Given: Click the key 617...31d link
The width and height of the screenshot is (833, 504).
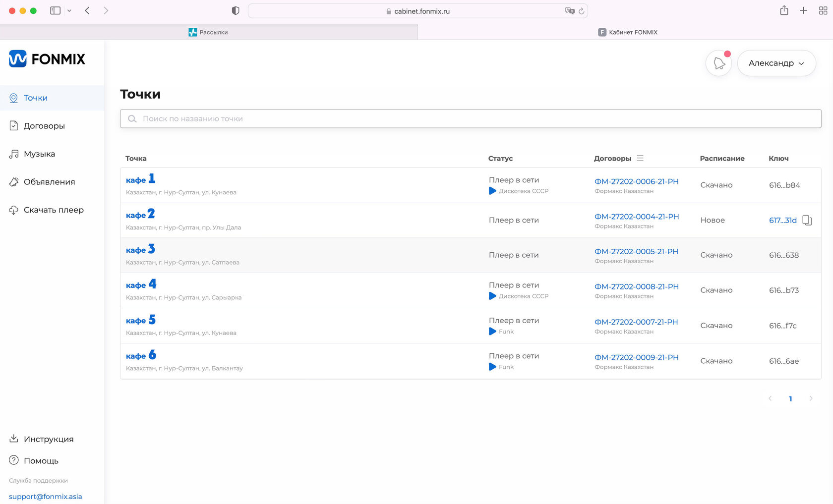Looking at the screenshot, I should pos(783,221).
